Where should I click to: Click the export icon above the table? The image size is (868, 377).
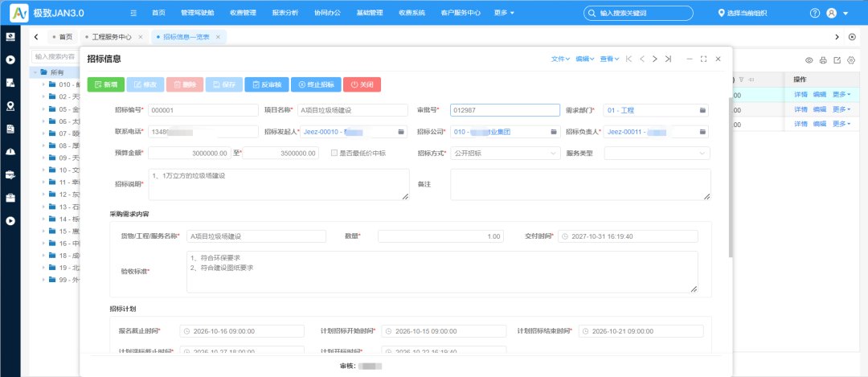837,60
